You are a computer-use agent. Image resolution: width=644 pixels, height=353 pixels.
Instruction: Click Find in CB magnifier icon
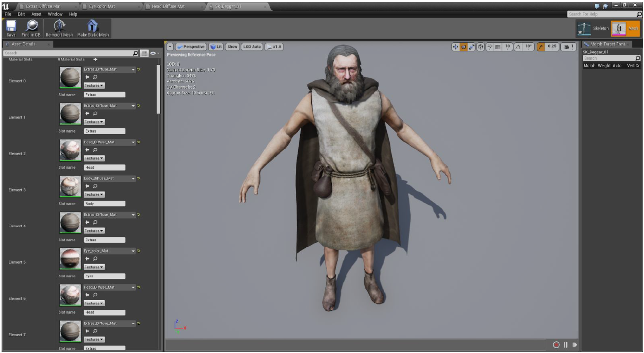(32, 26)
